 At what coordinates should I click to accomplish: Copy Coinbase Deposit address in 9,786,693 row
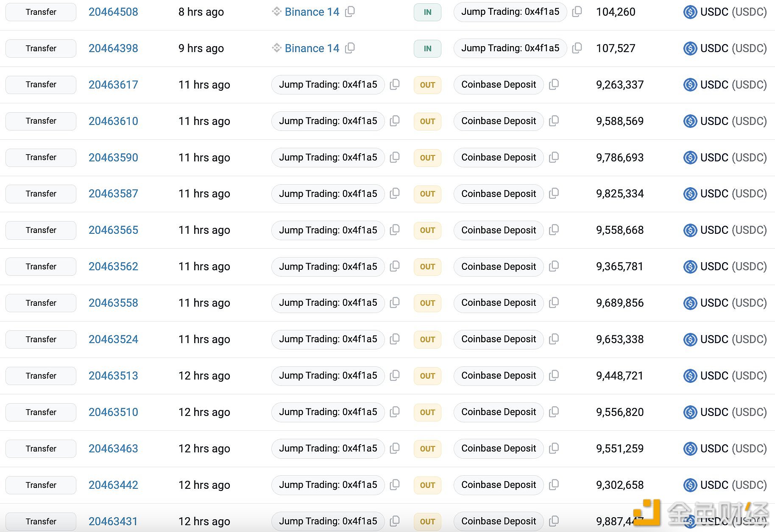pyautogui.click(x=554, y=158)
